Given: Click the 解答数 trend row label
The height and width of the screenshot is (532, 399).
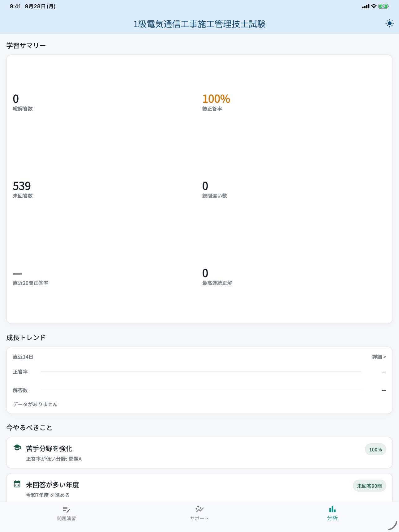Looking at the screenshot, I should coord(20,390).
